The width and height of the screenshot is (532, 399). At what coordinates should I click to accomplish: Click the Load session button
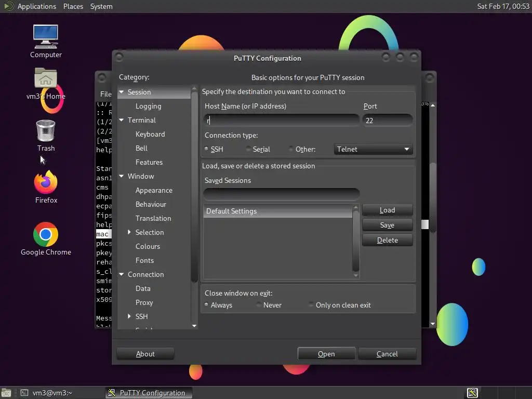387,210
